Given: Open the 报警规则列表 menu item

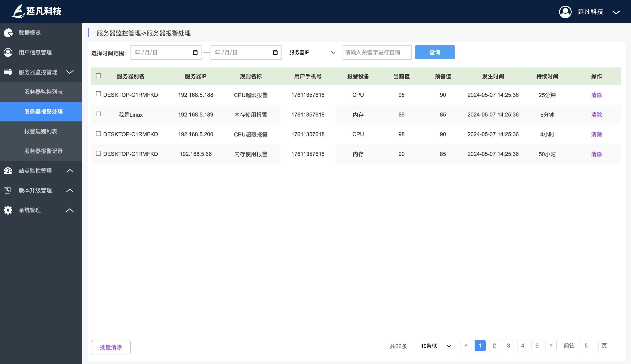Looking at the screenshot, I should click(41, 131).
